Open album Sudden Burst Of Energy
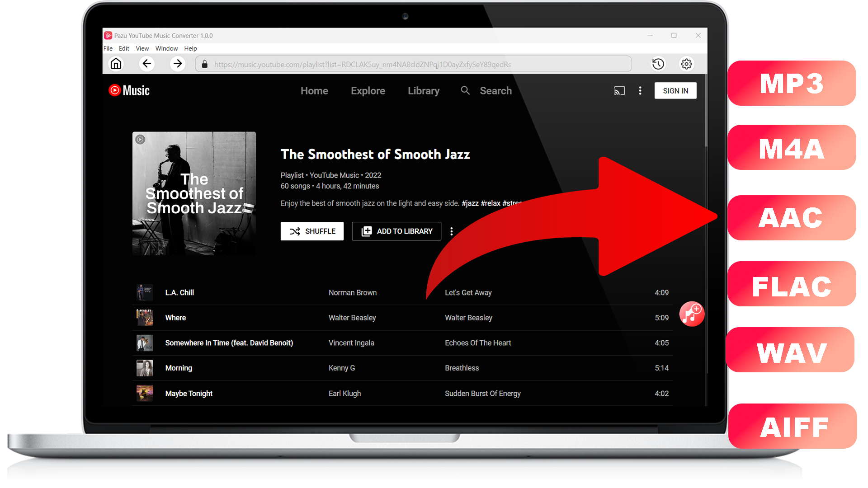This screenshot has height=488, width=868. (483, 394)
